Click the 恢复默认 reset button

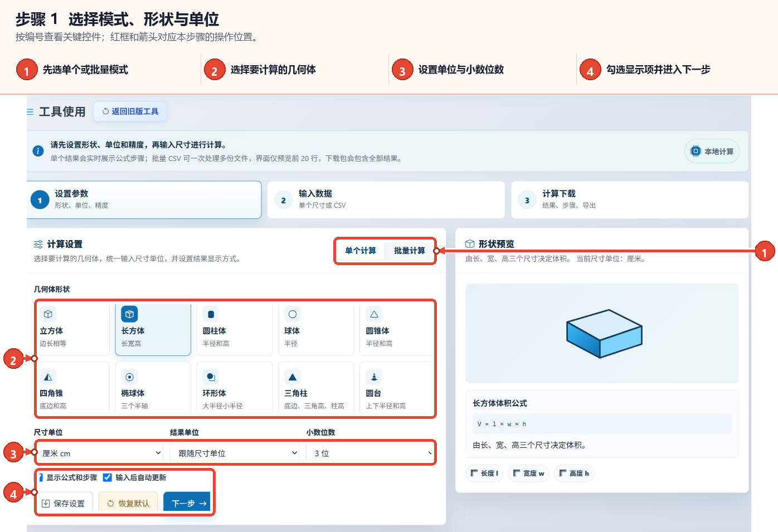[x=128, y=503]
